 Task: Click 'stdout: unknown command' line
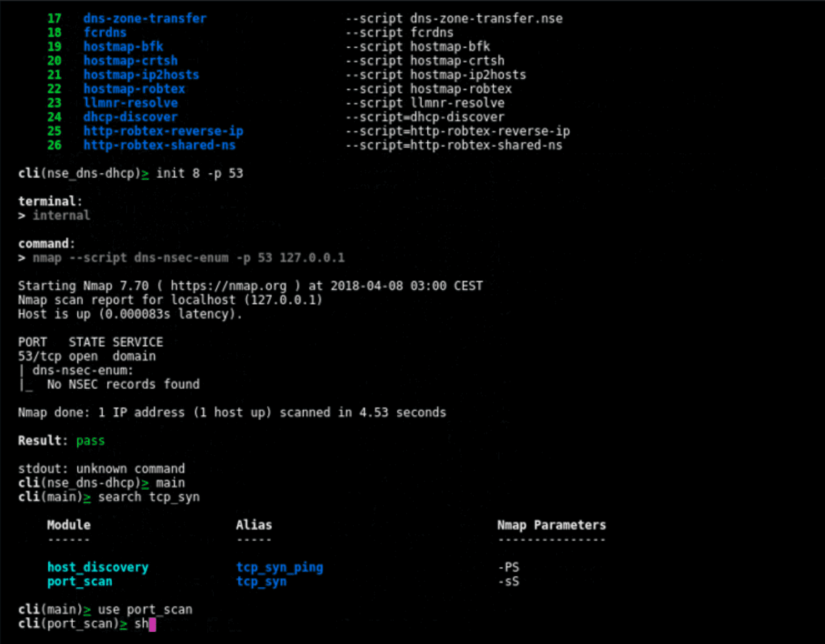[x=101, y=469]
